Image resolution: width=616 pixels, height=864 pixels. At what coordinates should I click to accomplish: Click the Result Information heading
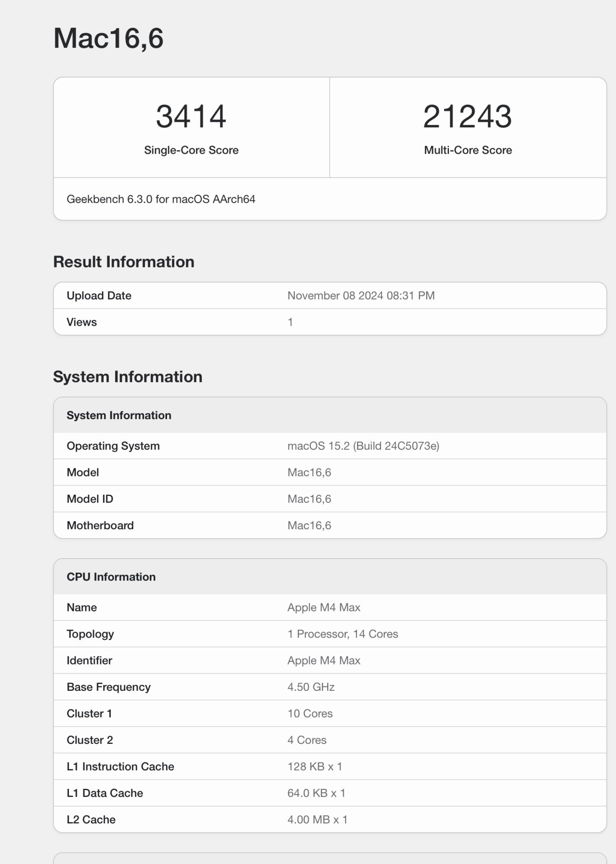124,262
